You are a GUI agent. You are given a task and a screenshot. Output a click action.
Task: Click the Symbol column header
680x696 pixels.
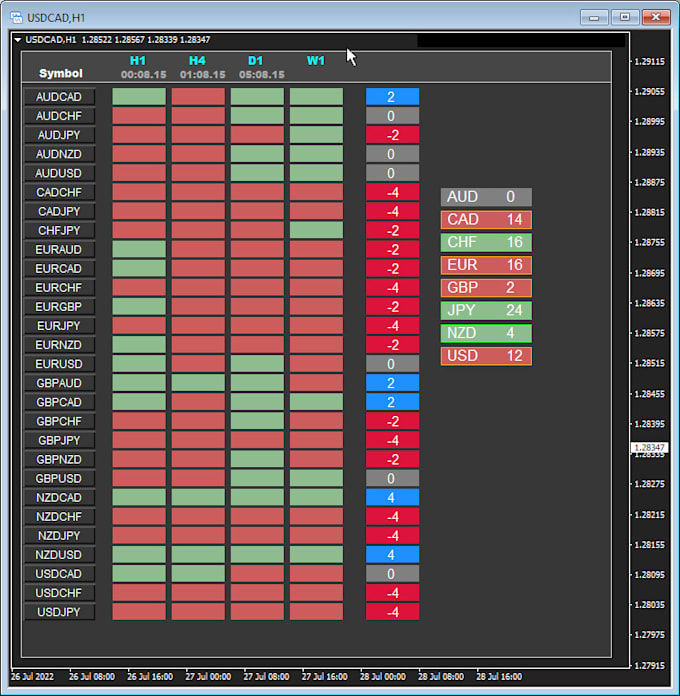pos(61,73)
